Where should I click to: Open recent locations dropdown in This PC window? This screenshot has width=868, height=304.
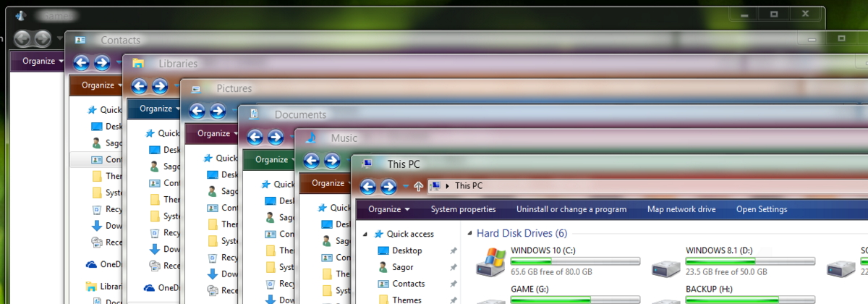(406, 187)
